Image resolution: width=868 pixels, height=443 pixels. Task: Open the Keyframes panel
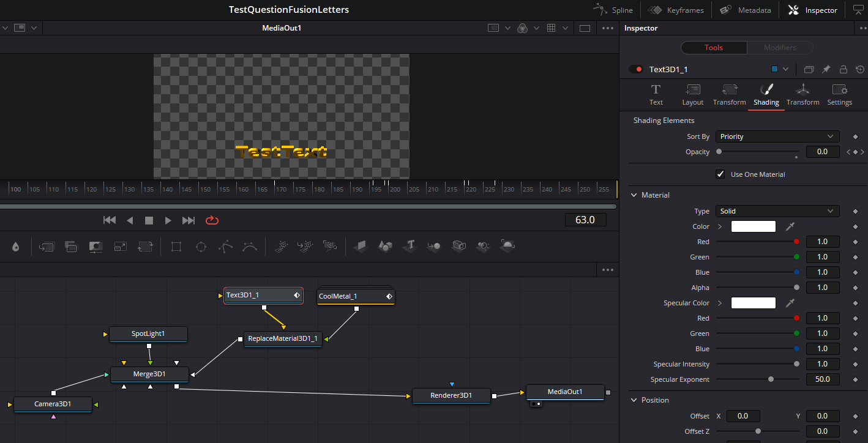coord(676,10)
